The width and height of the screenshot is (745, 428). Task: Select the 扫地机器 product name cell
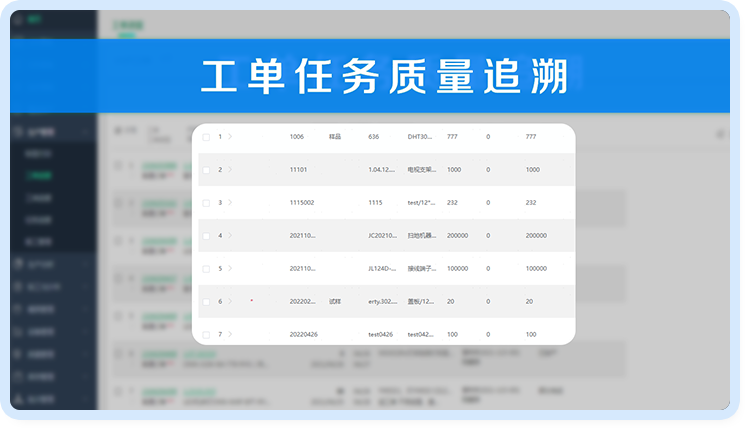point(421,236)
